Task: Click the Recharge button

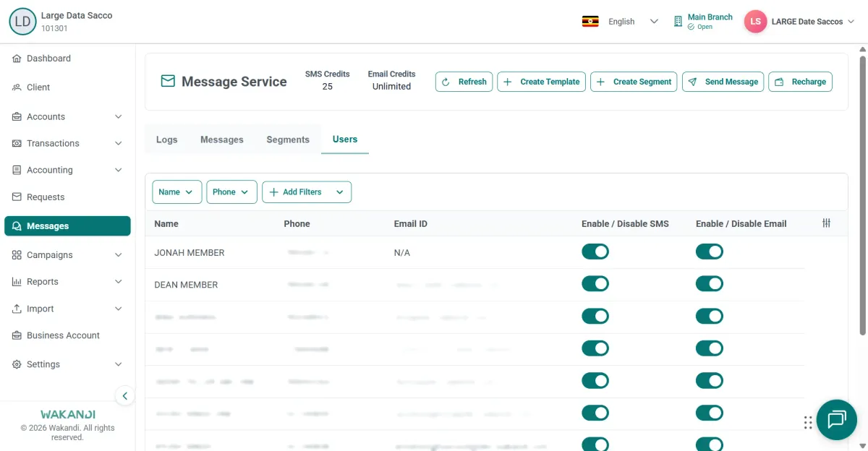Action: click(x=800, y=82)
